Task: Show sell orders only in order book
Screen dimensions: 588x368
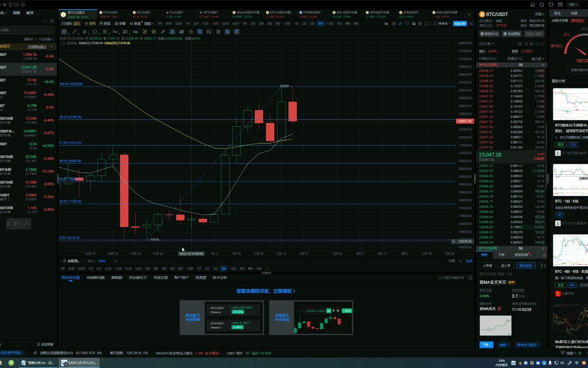Action: pyautogui.click(x=543, y=44)
